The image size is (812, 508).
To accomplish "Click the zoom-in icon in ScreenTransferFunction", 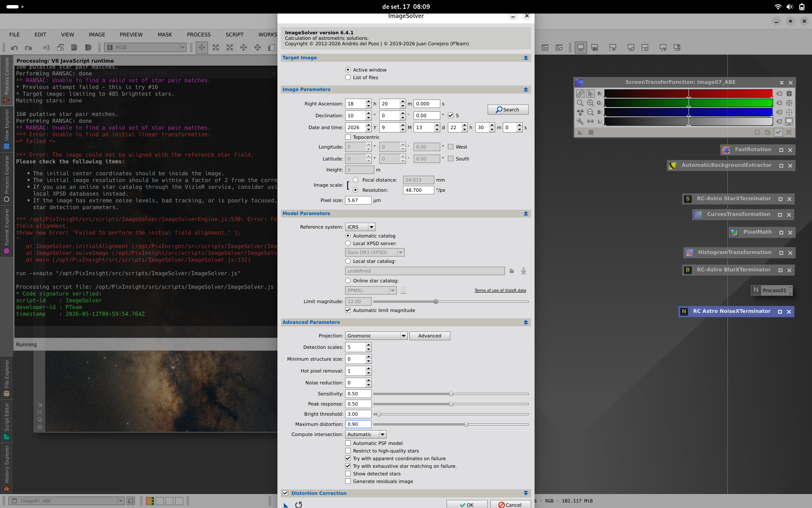I will click(x=590, y=103).
